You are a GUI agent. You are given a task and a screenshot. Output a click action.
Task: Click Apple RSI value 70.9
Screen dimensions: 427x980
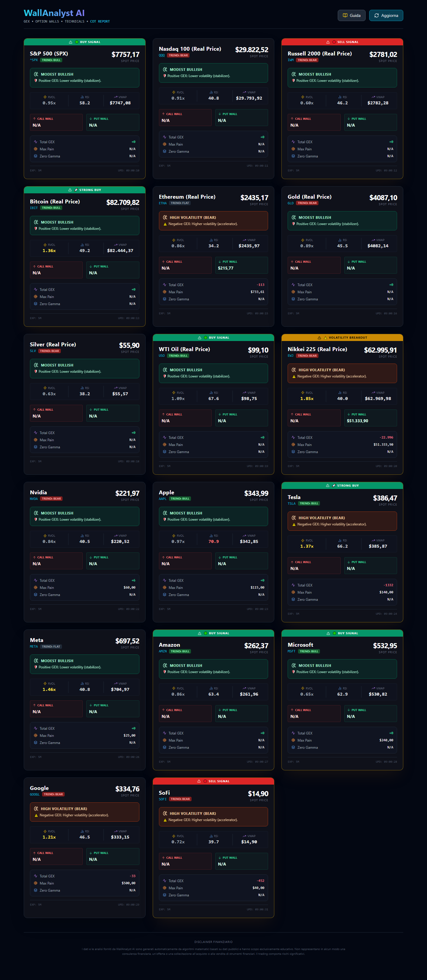[x=213, y=541]
